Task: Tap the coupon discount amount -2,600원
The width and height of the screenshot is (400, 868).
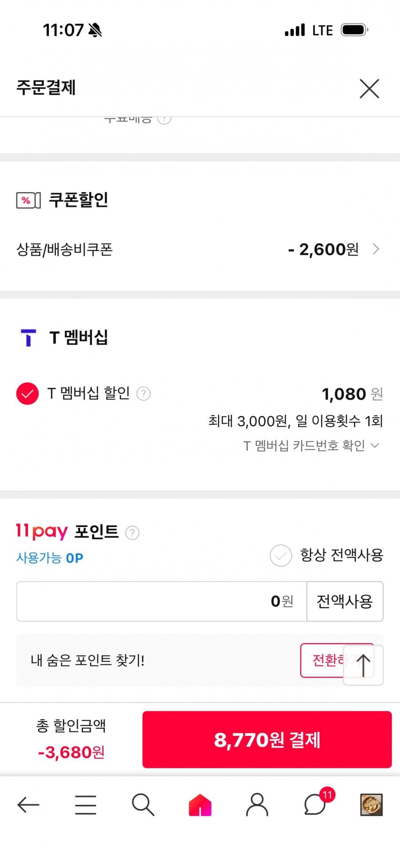Action: tap(323, 250)
